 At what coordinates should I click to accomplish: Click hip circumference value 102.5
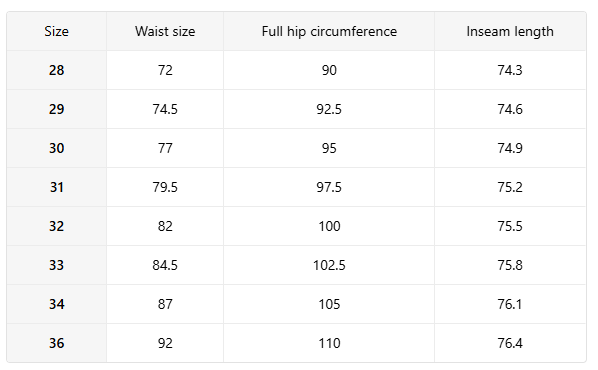coord(329,265)
